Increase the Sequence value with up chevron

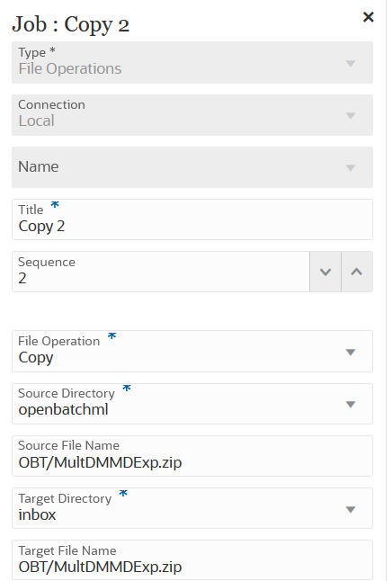357,272
